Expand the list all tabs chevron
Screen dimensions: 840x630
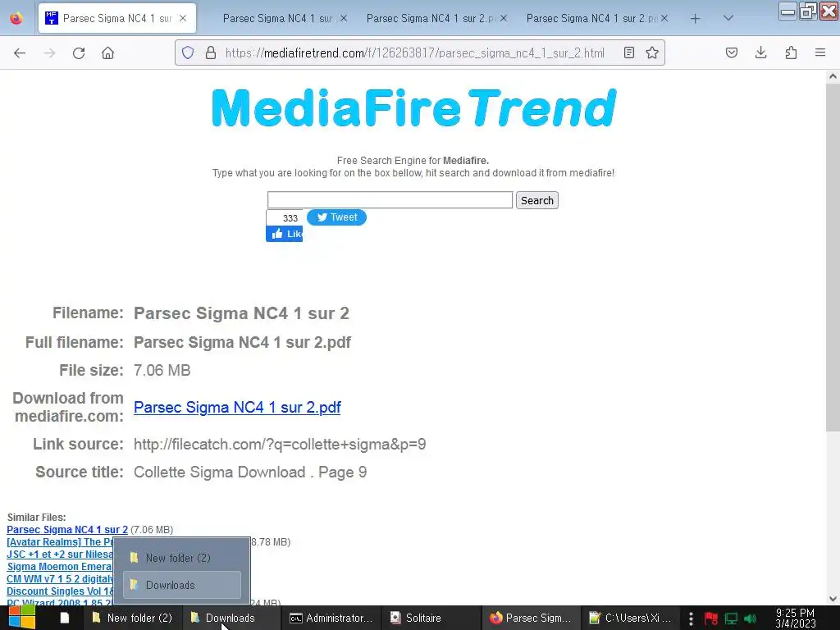(x=728, y=18)
